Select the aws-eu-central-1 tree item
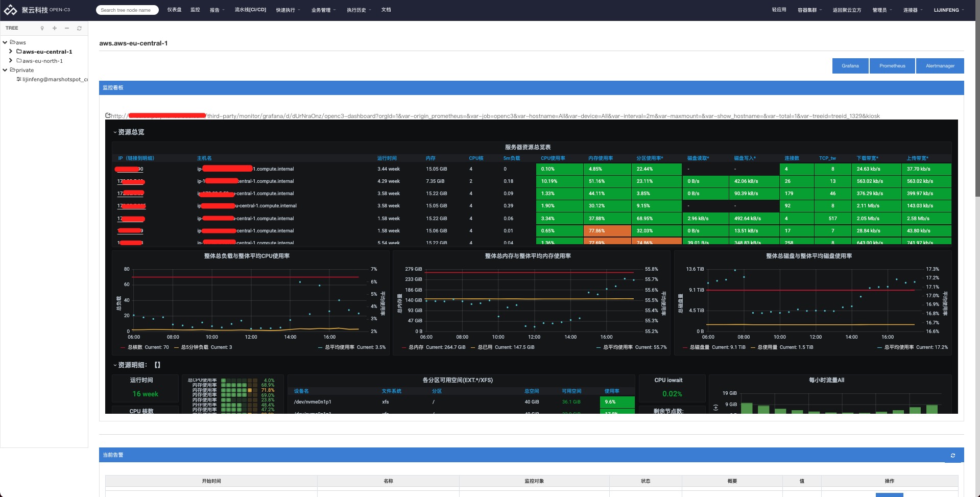Screen dimensions: 980x497 point(47,52)
